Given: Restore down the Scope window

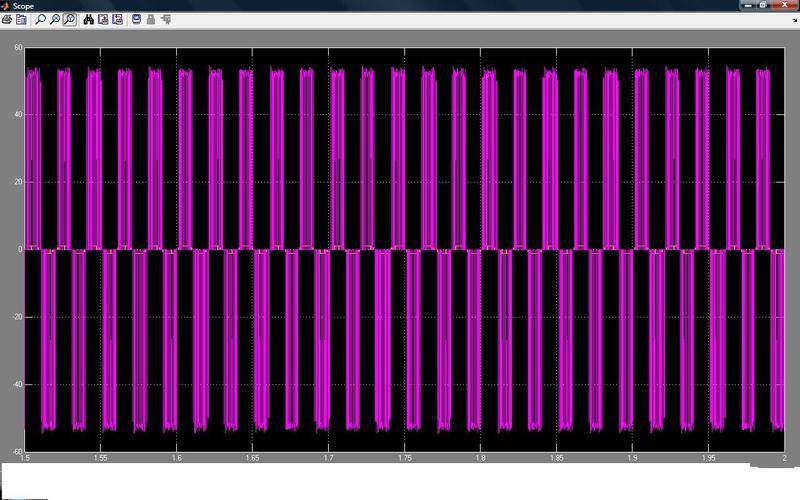Looking at the screenshot, I should pos(765,5).
